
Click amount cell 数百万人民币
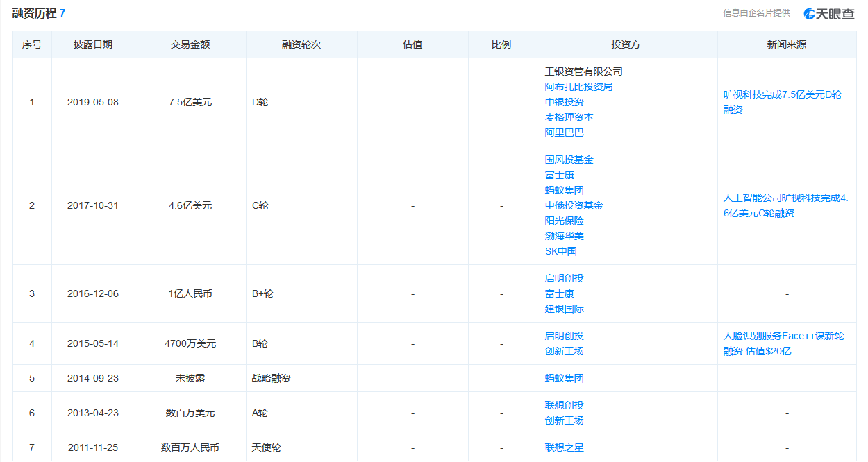pyautogui.click(x=190, y=447)
